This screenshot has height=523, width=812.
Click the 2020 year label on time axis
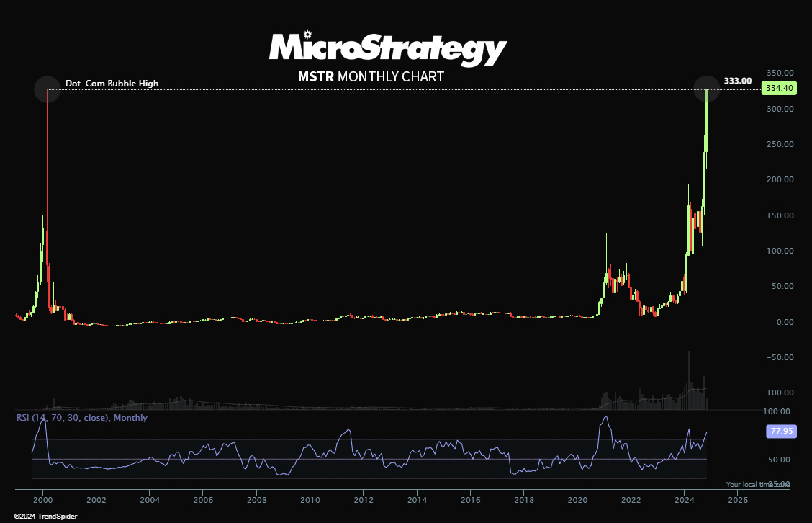[577, 500]
